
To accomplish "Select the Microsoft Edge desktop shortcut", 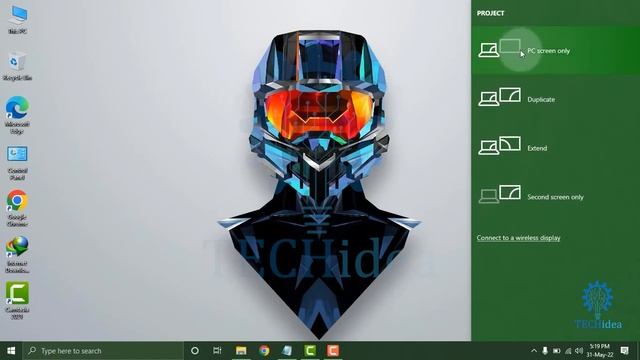I will (17, 115).
